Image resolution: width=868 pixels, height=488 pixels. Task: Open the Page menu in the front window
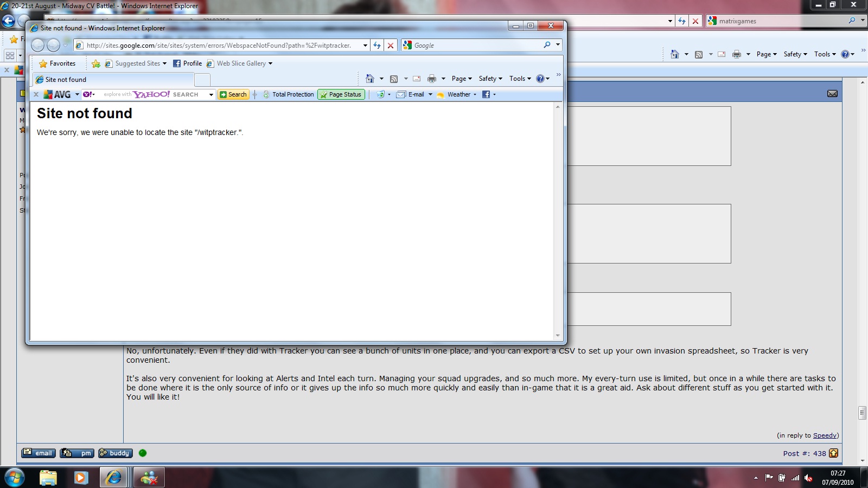click(x=462, y=79)
